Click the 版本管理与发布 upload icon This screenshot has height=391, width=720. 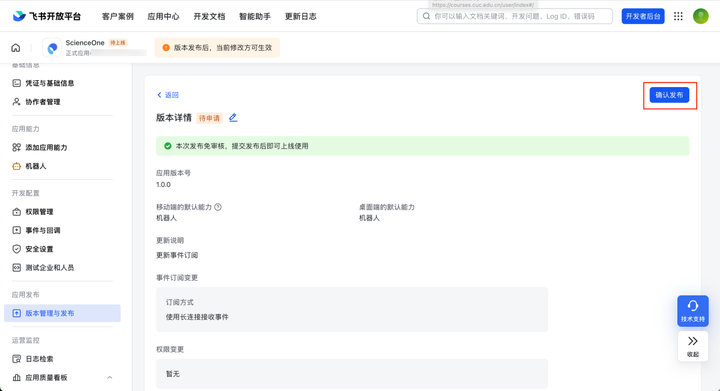point(17,313)
